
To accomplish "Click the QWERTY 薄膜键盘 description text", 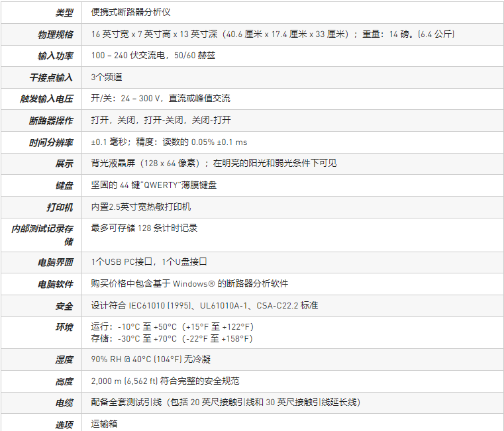I will tap(154, 185).
